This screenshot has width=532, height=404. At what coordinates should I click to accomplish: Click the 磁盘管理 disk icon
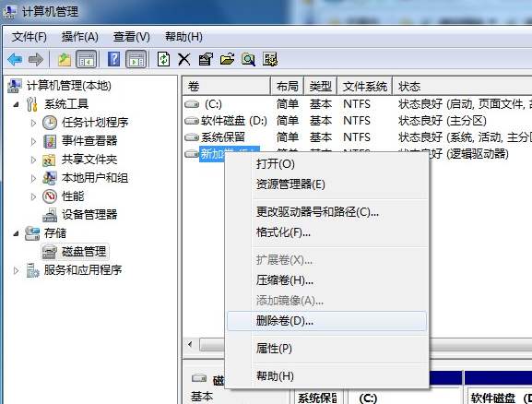[x=50, y=252]
